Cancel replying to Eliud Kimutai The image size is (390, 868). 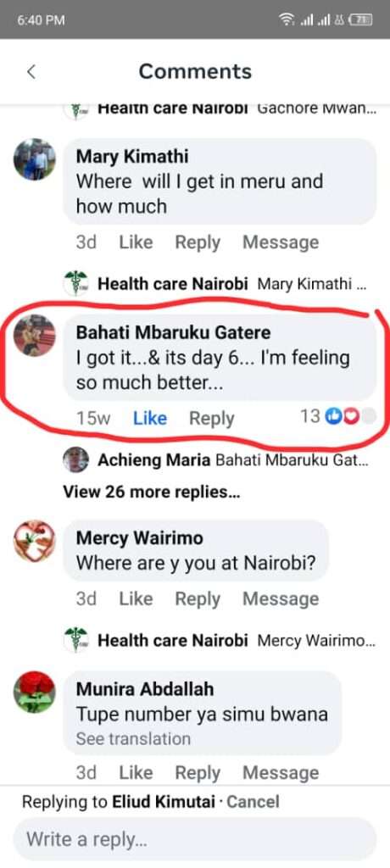253,802
